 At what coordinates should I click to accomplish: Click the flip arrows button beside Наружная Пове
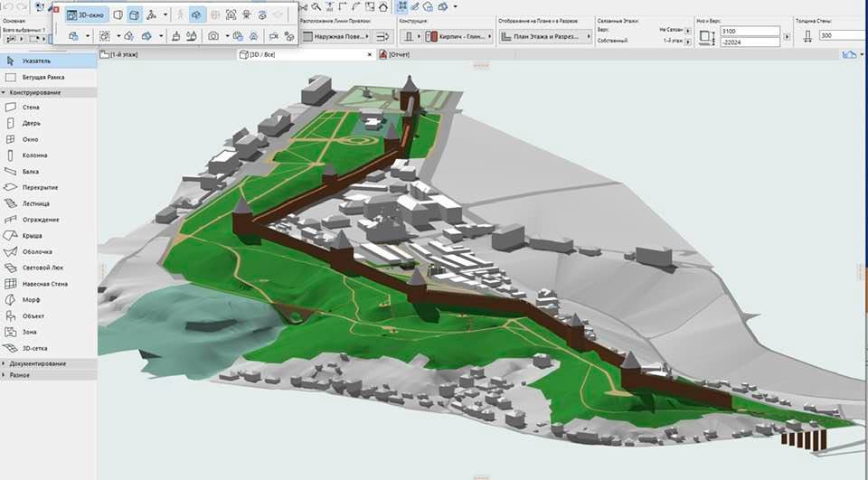[x=382, y=36]
